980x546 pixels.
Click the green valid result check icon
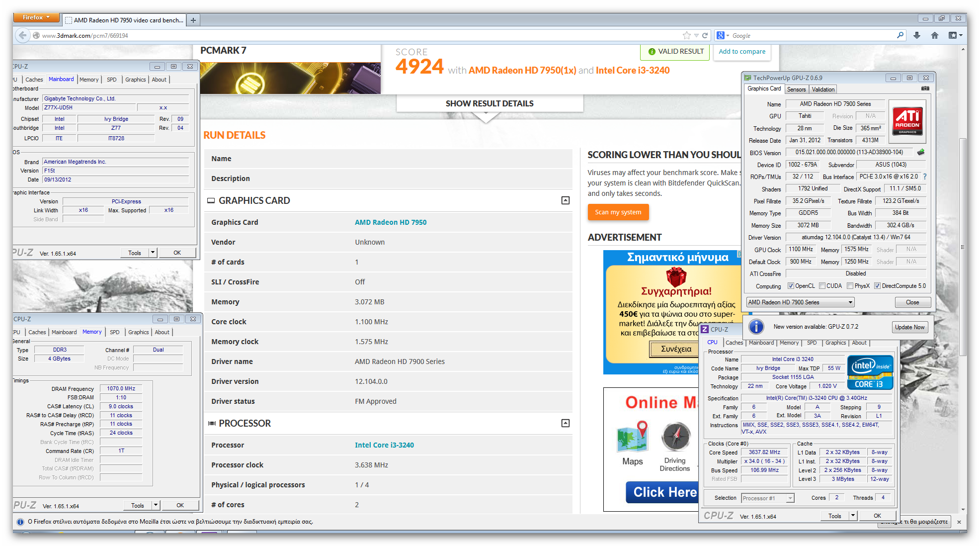652,52
